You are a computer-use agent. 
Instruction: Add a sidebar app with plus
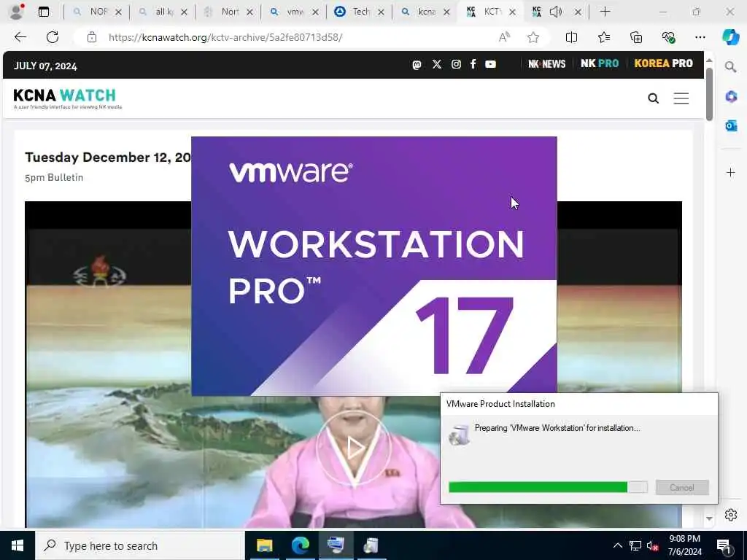731,172
